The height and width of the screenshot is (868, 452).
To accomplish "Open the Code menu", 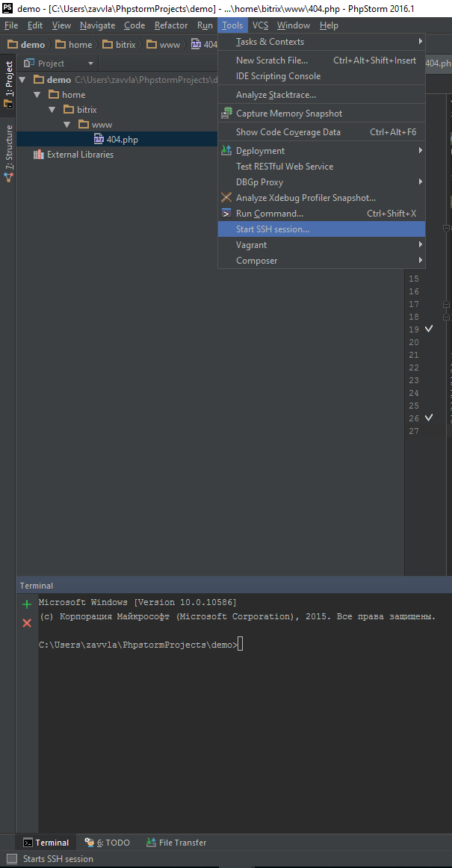I will coord(134,25).
